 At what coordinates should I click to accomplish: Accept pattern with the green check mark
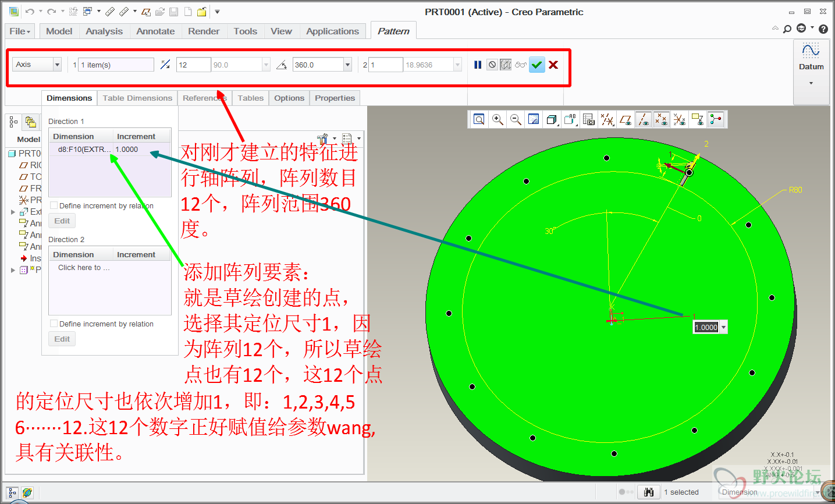click(x=537, y=65)
